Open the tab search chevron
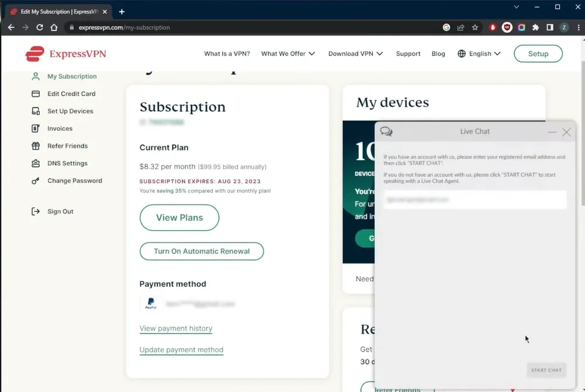The height and width of the screenshot is (392, 585). 517,7
